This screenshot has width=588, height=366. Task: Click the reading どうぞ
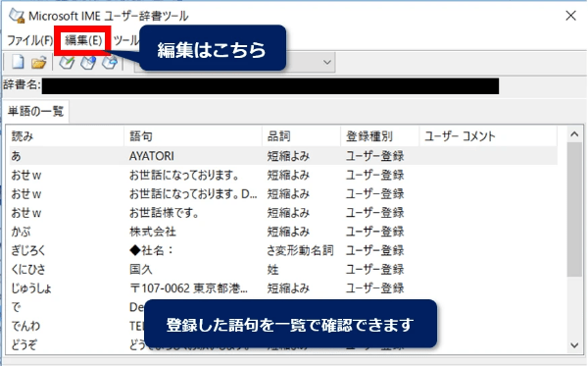coord(24,344)
